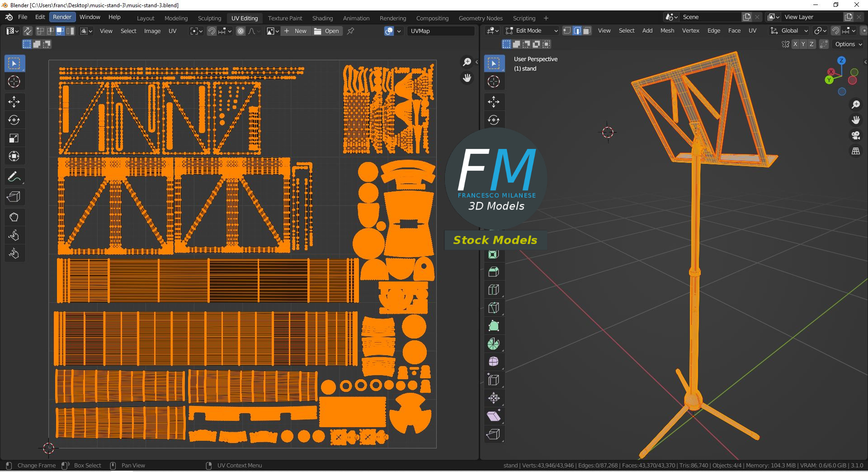The height and width of the screenshot is (472, 868).
Task: Select the Annotate tool in UV editor
Action: tap(14, 177)
